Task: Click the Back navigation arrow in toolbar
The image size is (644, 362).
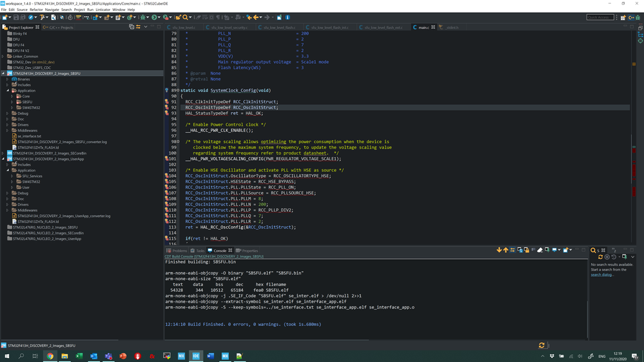Action: tap(256, 17)
